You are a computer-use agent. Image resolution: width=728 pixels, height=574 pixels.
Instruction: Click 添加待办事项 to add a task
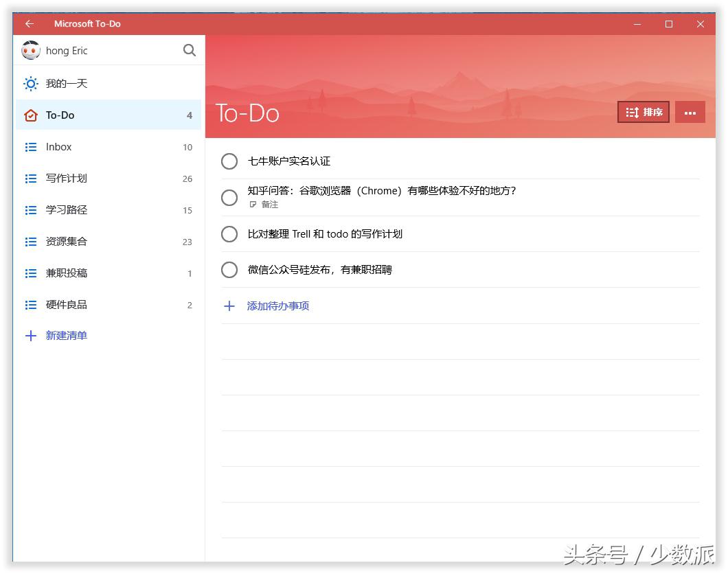(278, 306)
